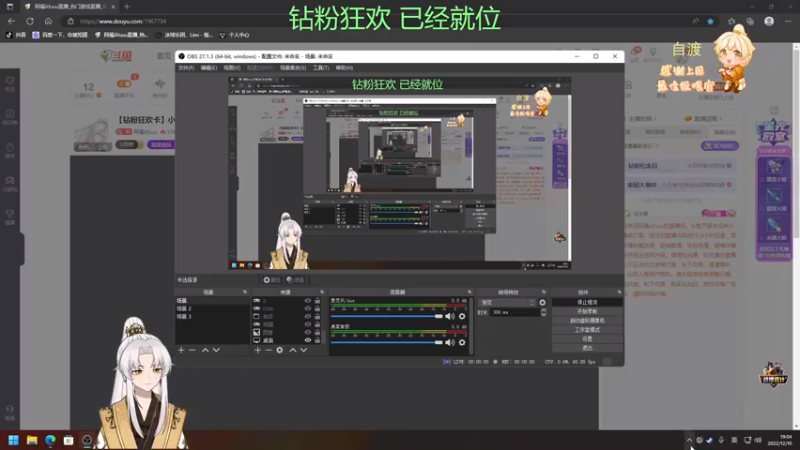The height and width of the screenshot is (450, 800).
Task: Toggle lock on the 桌面 source
Action: point(317,340)
